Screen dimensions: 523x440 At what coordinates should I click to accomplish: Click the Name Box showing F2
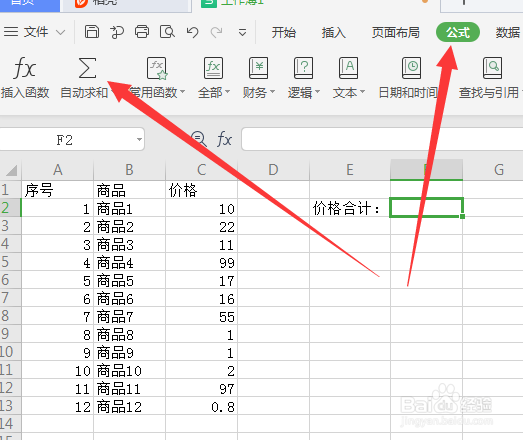pos(64,139)
